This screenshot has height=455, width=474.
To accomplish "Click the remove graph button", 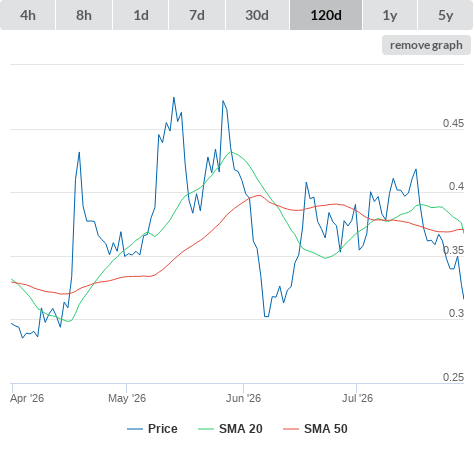I will (426, 45).
